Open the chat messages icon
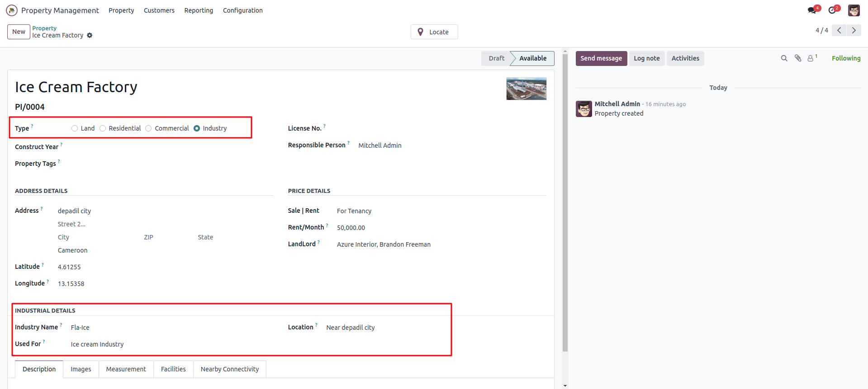868x389 pixels. click(812, 10)
